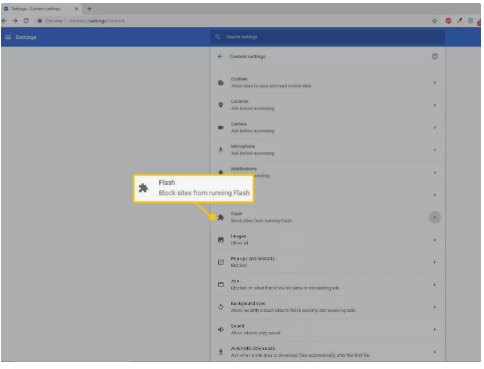Click the Flash puzzle-piece icon in the list

point(221,217)
